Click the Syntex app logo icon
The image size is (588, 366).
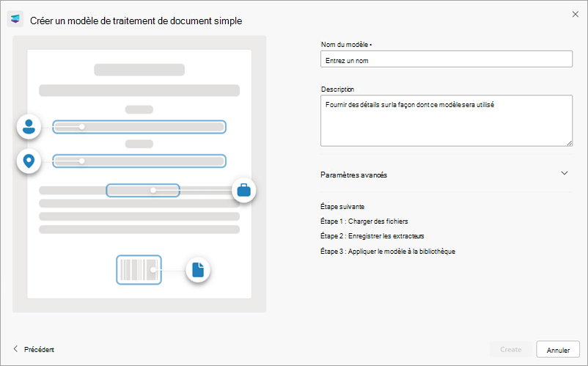pyautogui.click(x=15, y=19)
